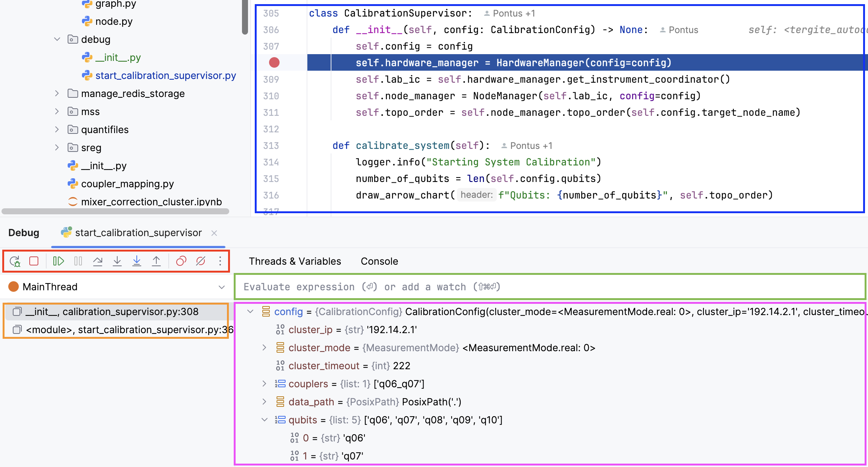
Task: Open the View Breakpoints dialog
Action: click(x=181, y=261)
